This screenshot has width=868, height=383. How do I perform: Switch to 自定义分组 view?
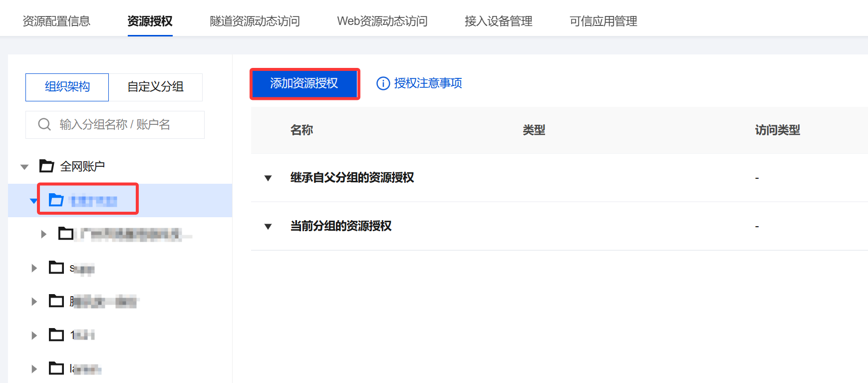[155, 87]
